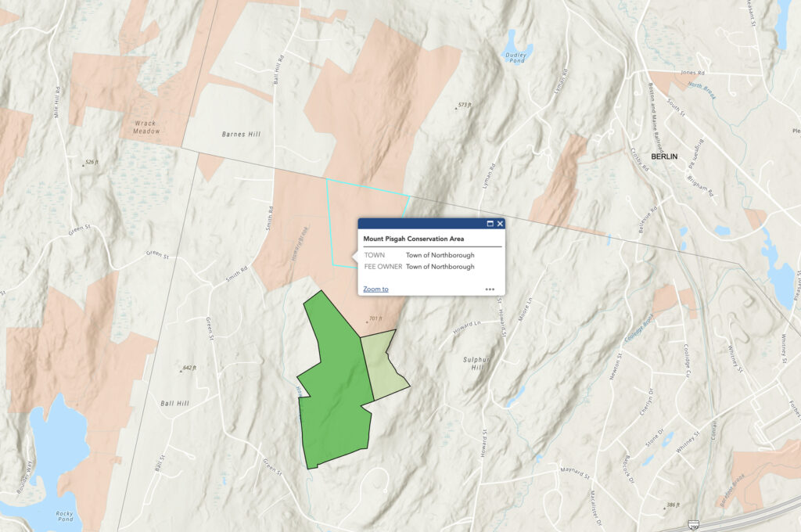This screenshot has width=801, height=532.
Task: Click the Barnes Hill map label
Action: tap(240, 135)
